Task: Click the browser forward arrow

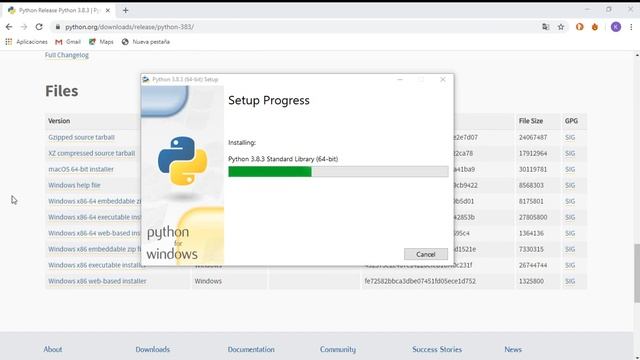Action: (x=24, y=27)
